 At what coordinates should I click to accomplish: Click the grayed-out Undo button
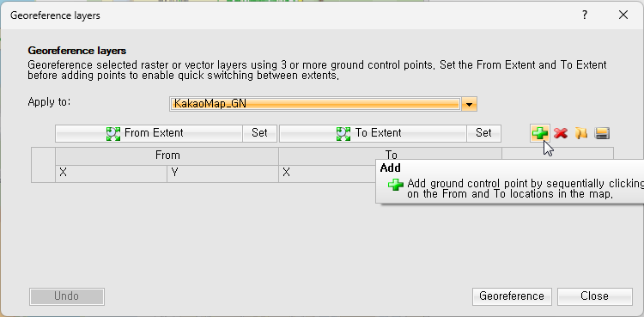66,296
